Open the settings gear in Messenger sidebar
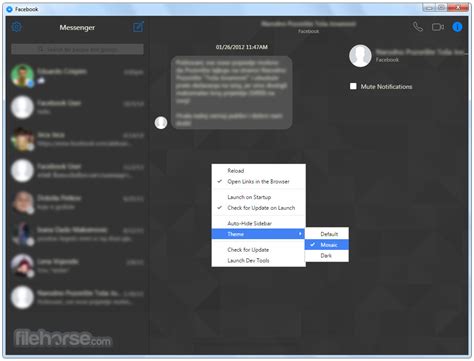The image size is (474, 361). point(17,27)
